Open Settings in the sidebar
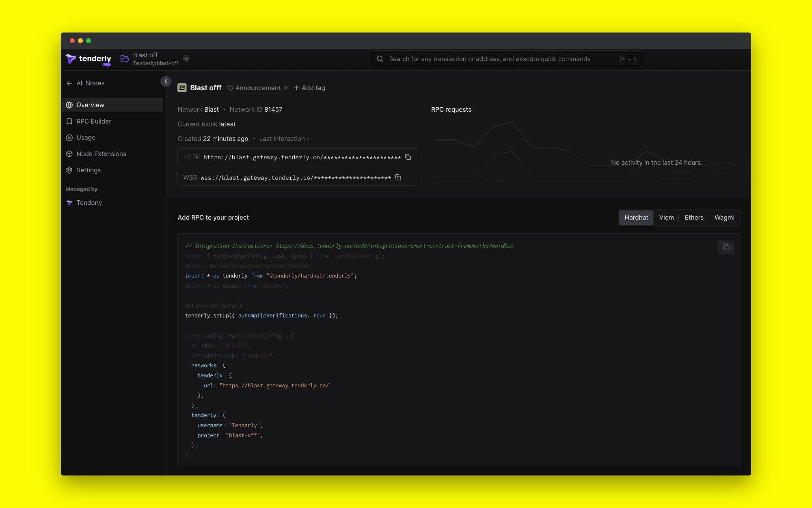This screenshot has height=508, width=812. click(x=88, y=170)
